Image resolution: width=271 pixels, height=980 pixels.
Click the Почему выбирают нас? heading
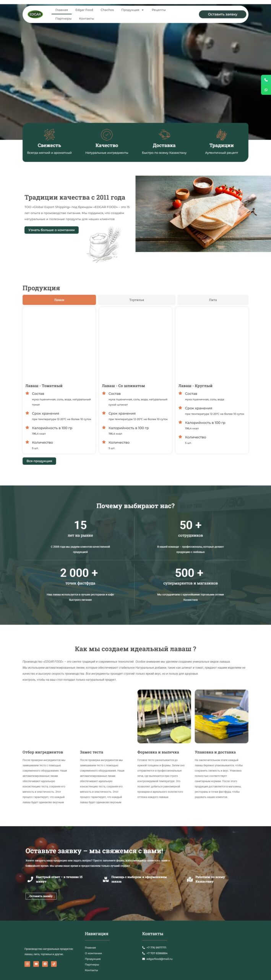[x=135, y=506]
